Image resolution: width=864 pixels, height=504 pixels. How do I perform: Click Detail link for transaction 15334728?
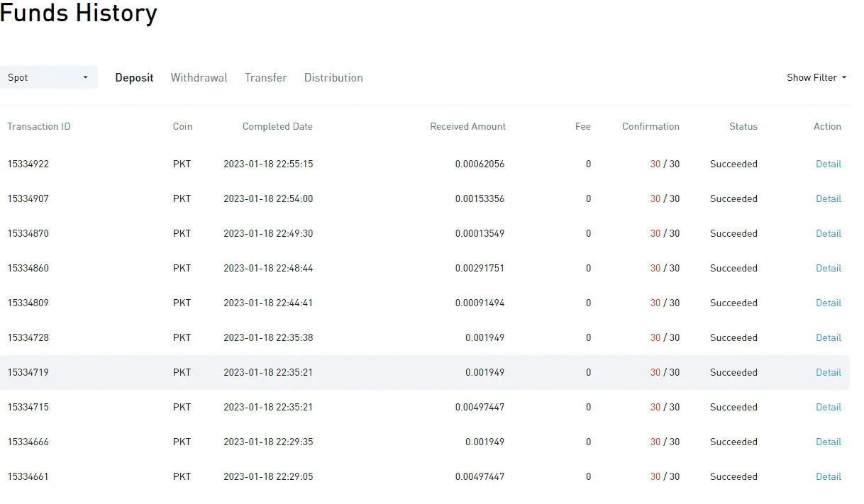pos(828,337)
